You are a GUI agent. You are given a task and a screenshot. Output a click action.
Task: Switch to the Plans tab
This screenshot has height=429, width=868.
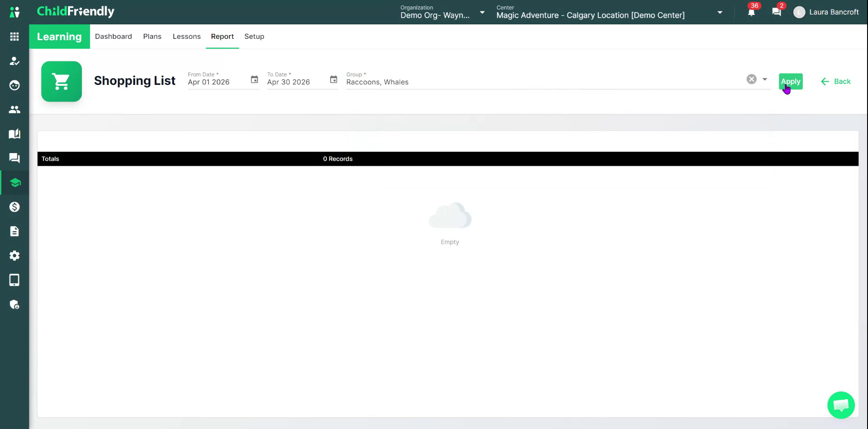[x=152, y=37]
